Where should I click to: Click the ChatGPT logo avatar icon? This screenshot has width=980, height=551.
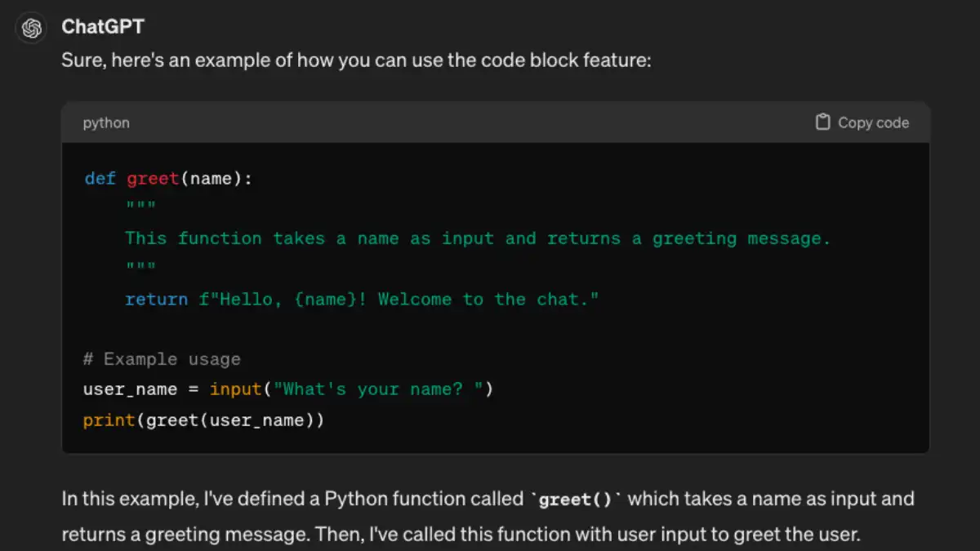(x=32, y=29)
